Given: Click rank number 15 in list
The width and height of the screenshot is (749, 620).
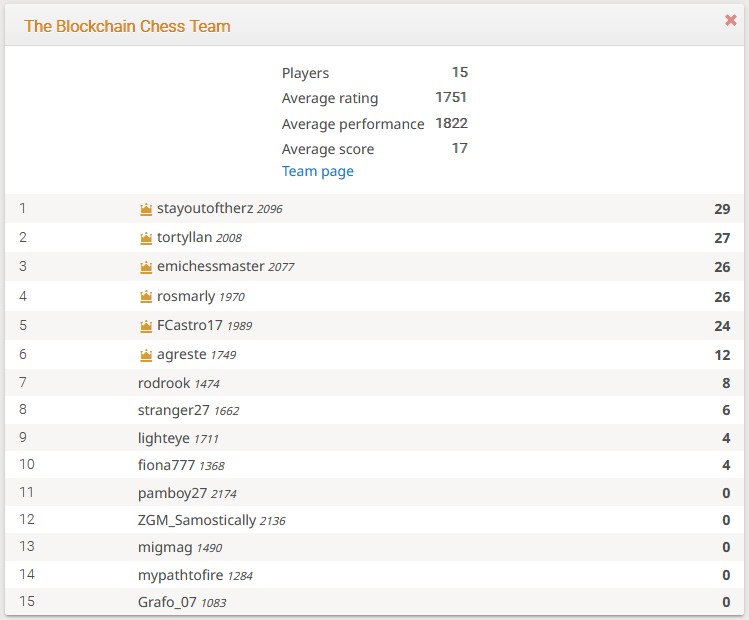Looking at the screenshot, I should pos(27,601).
